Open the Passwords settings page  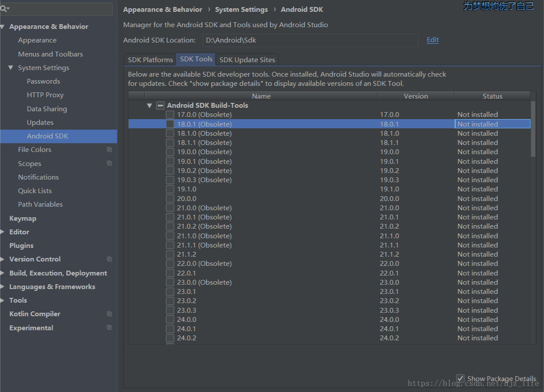[43, 81]
